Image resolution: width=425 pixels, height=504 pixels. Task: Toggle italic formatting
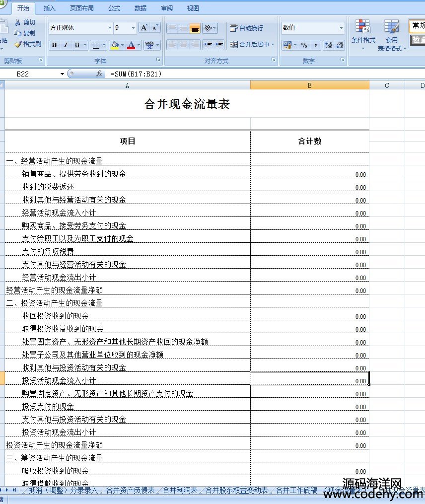pos(66,45)
